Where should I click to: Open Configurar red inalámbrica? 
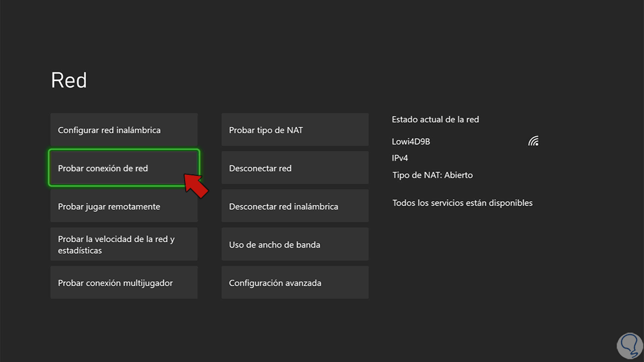124,130
